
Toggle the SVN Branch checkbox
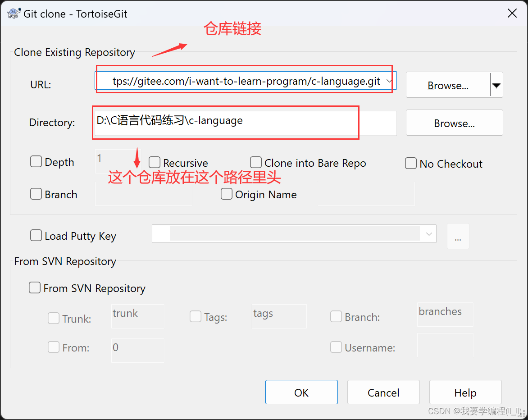[336, 317]
